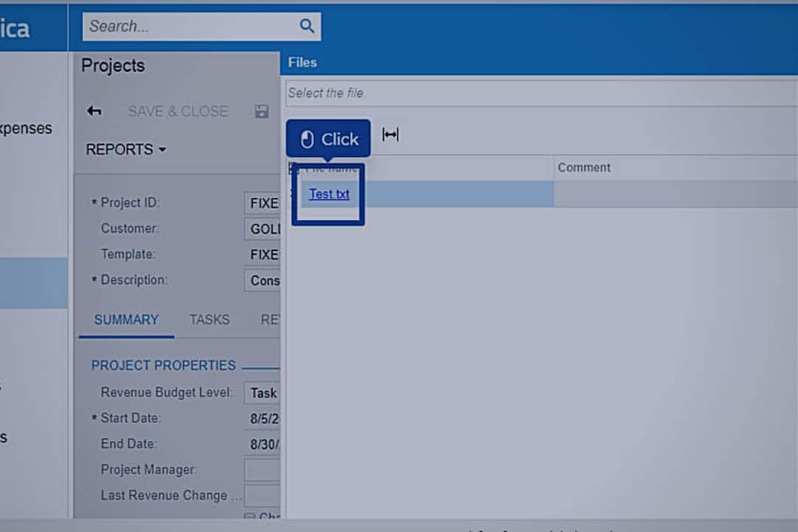Open the REPORTS dropdown menu

click(126, 149)
